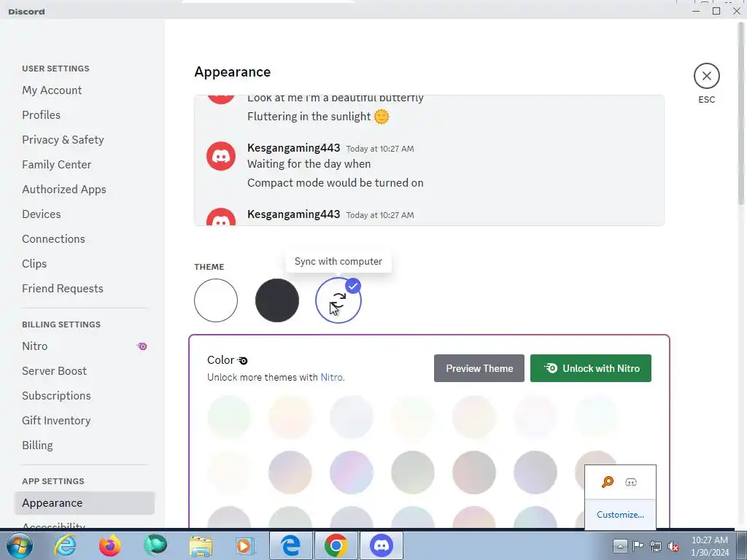This screenshot has width=747, height=560.
Task: Click the 'Compact mode would be turned on' message
Action: pyautogui.click(x=335, y=183)
